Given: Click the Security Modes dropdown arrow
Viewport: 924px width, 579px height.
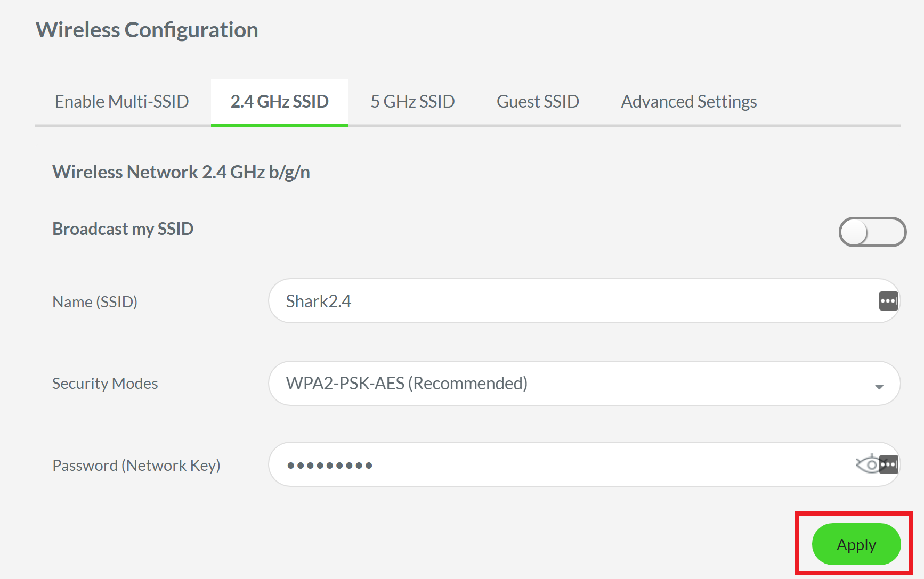Looking at the screenshot, I should (879, 386).
